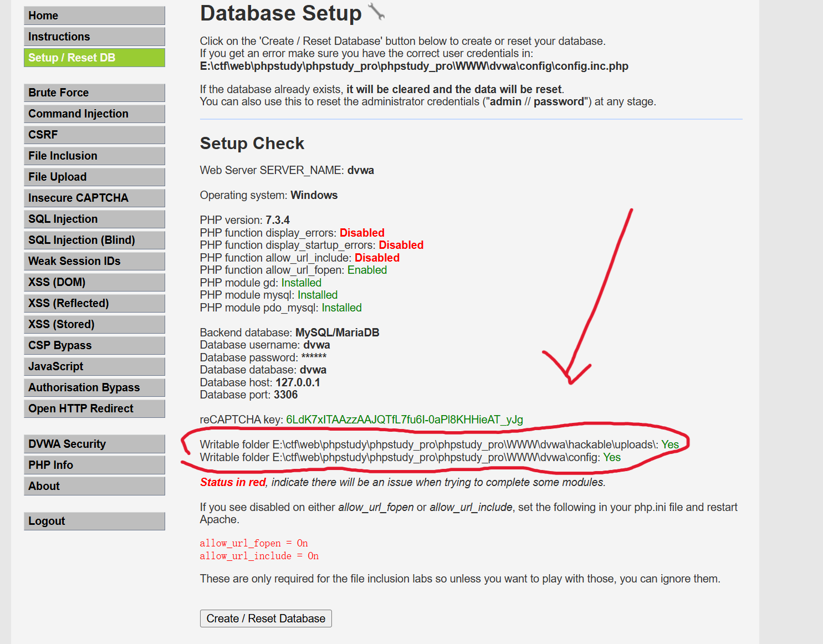Open the PHP Info page

tap(94, 465)
